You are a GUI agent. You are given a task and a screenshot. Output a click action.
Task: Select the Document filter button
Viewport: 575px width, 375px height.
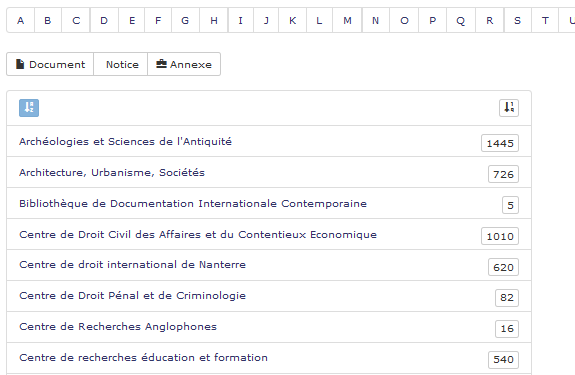(50, 64)
